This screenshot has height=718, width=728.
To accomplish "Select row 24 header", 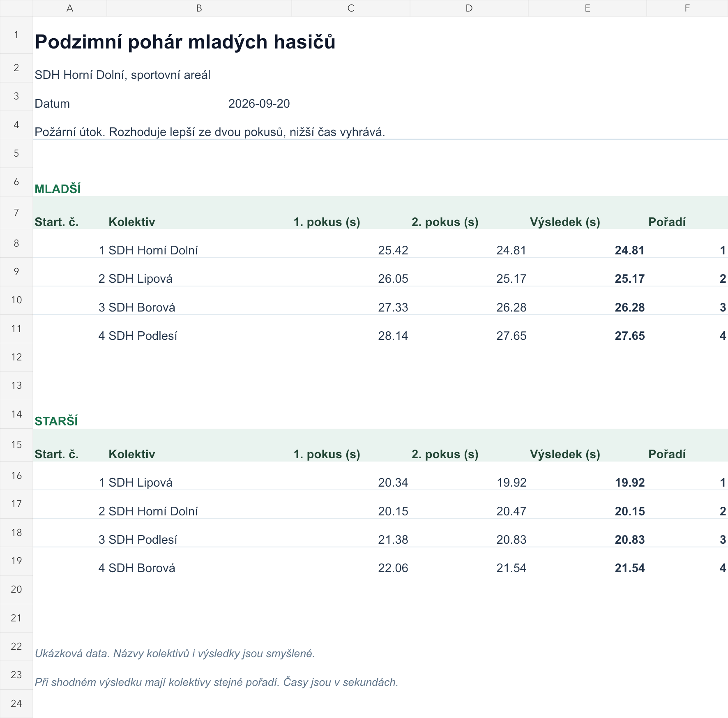I will [x=16, y=704].
